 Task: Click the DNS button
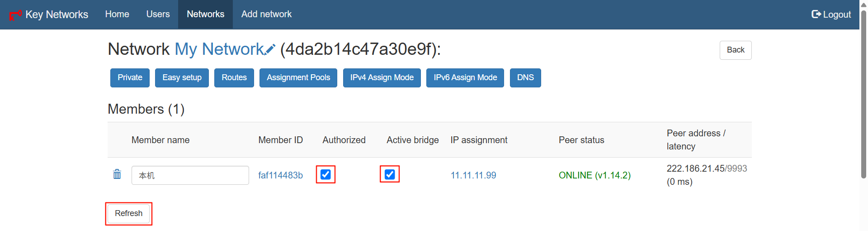525,77
